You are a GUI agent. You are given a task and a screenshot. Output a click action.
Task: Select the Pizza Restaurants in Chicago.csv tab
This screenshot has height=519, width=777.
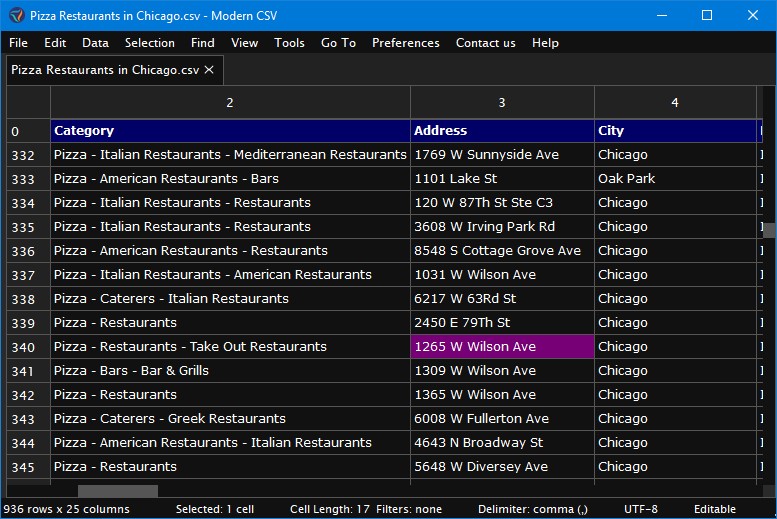(105, 70)
